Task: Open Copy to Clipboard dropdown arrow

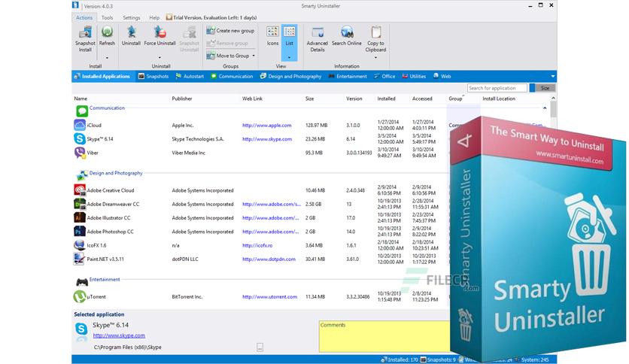Action: tap(376, 58)
